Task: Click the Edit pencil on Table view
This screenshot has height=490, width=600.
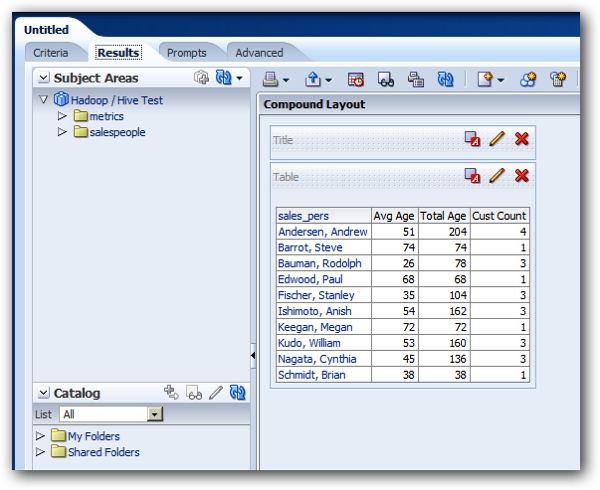Action: pyautogui.click(x=497, y=175)
